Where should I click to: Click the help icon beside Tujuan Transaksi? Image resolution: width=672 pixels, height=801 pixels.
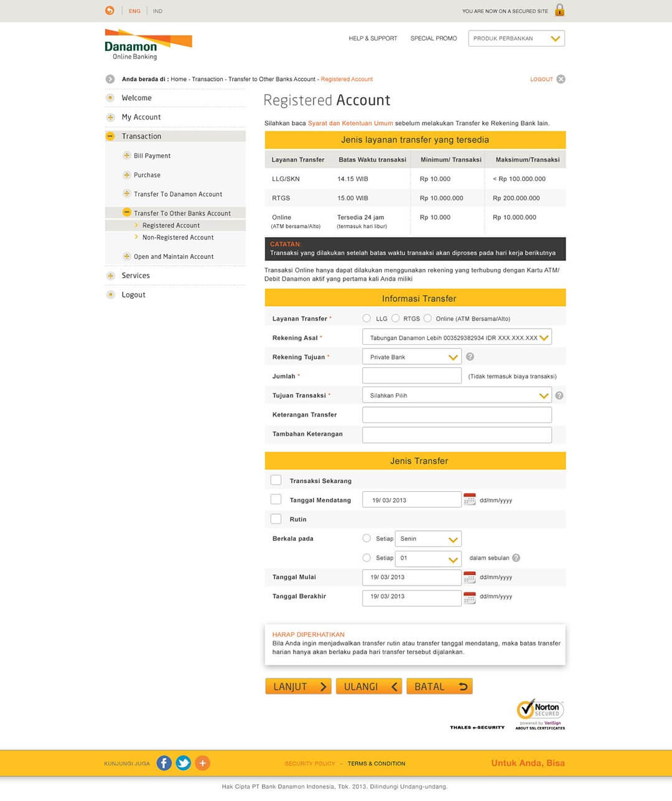(558, 395)
